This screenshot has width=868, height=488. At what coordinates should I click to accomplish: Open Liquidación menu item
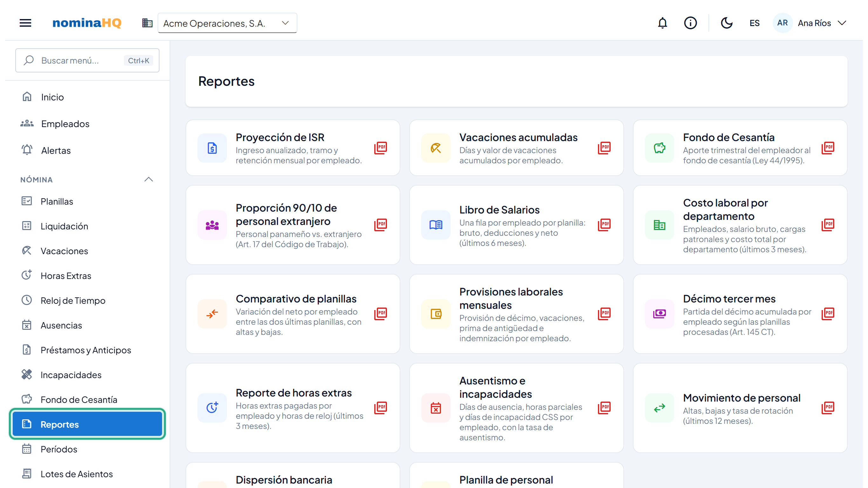point(87,226)
